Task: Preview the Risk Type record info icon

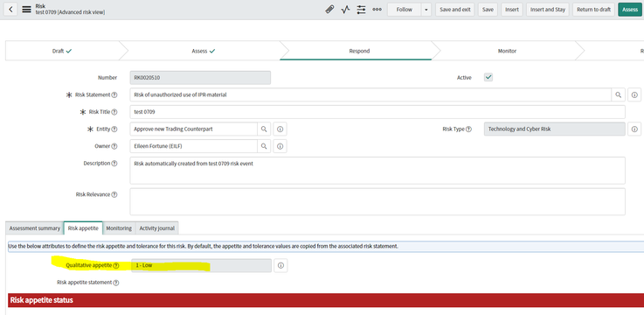Action: click(x=634, y=129)
